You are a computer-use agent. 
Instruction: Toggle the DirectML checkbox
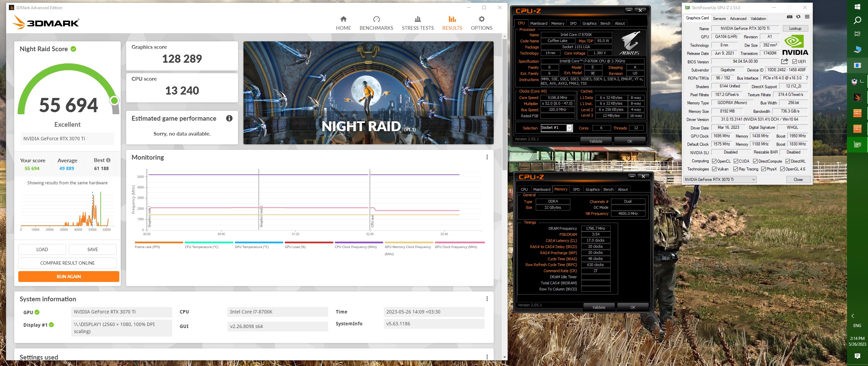pos(788,161)
